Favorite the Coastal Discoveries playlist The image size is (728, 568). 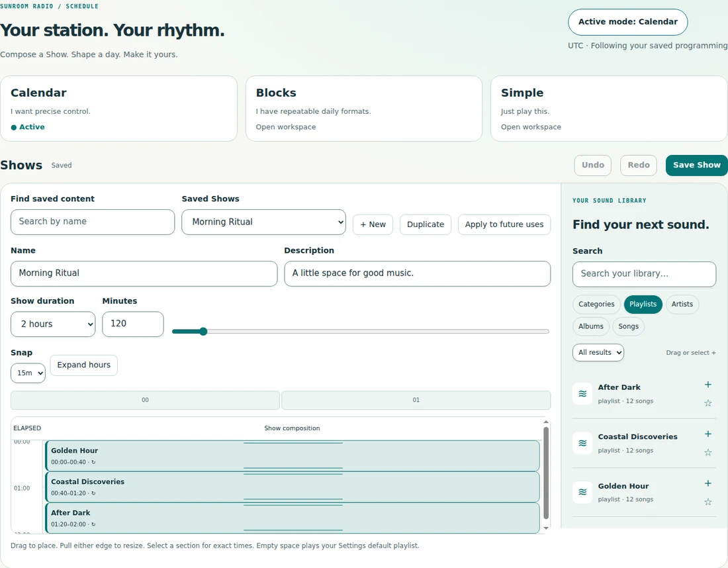[x=707, y=452]
